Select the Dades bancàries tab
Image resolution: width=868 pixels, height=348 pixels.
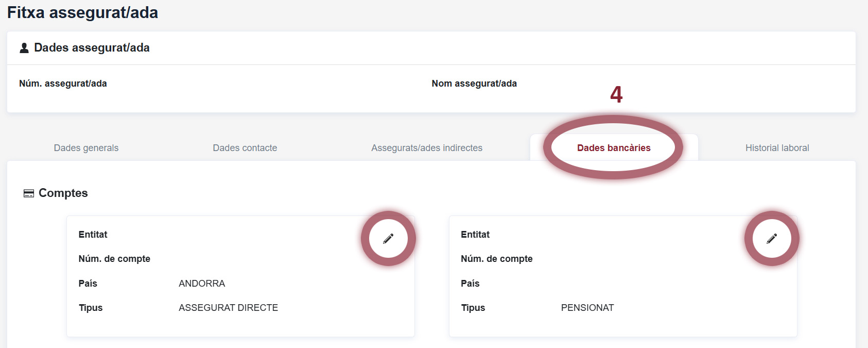click(x=614, y=148)
